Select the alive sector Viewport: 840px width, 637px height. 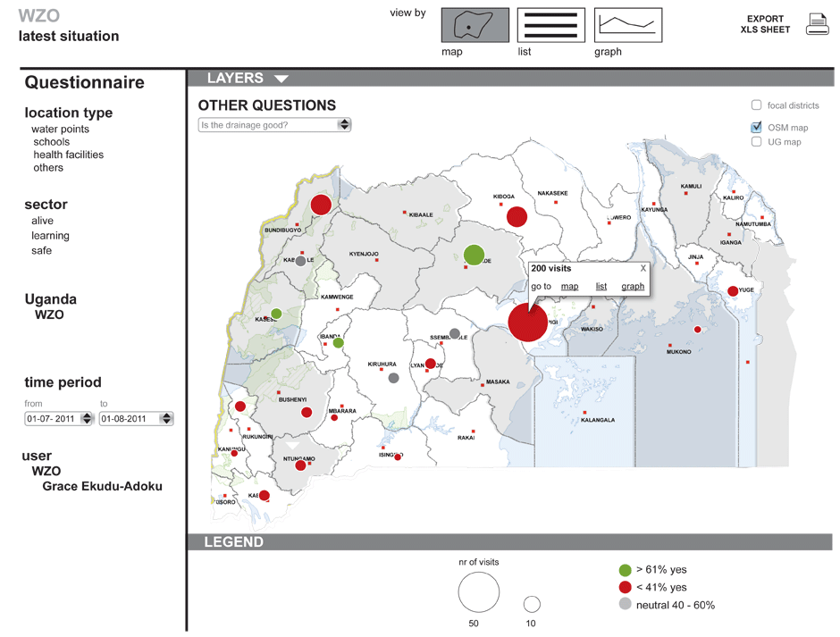point(42,221)
